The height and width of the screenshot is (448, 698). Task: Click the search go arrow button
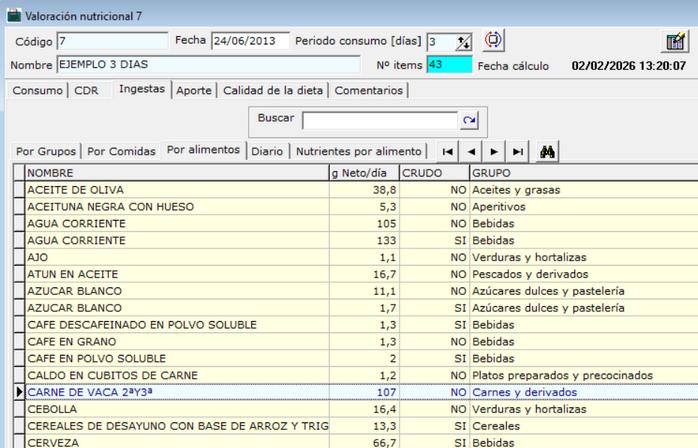(x=469, y=120)
